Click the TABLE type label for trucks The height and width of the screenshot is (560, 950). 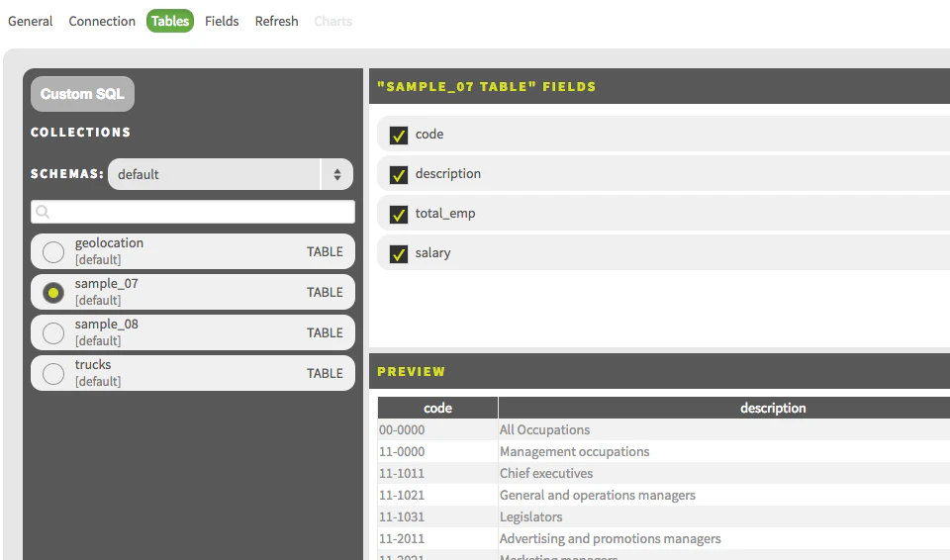325,373
